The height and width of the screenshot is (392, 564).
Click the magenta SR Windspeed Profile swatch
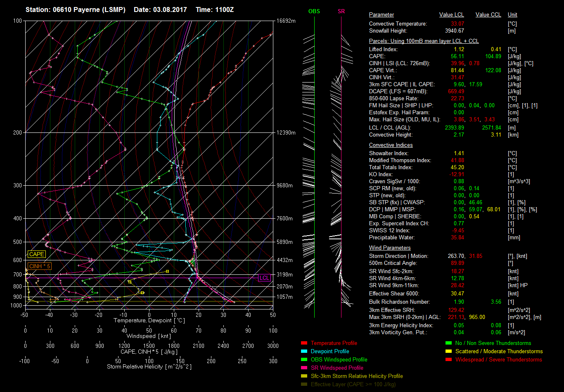click(304, 368)
